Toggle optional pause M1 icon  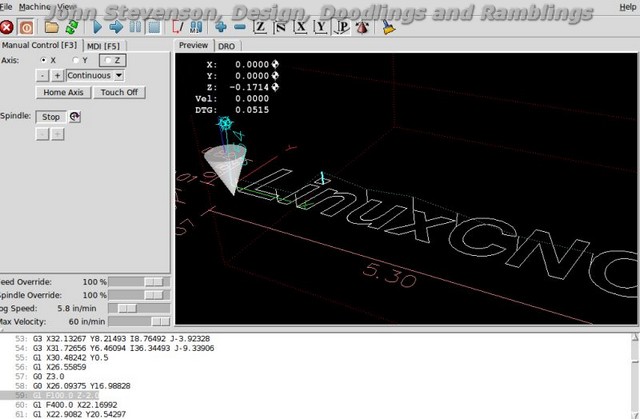coord(196,27)
